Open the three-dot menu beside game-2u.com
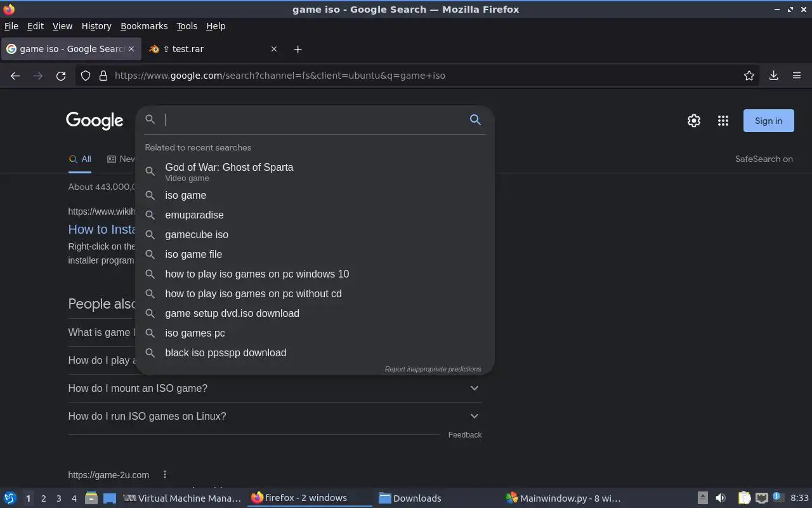The height and width of the screenshot is (508, 812). (x=165, y=474)
